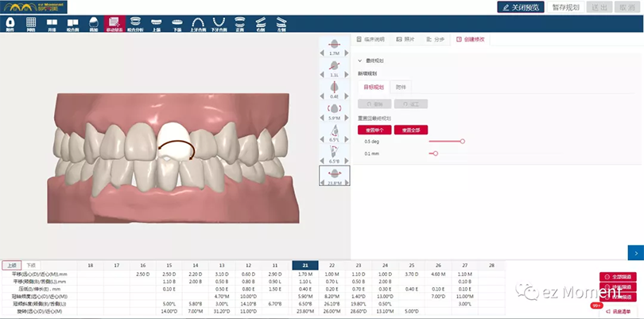This screenshot has width=644, height=319.
Task: Click the 关闭预览 close preview button
Action: click(x=520, y=7)
